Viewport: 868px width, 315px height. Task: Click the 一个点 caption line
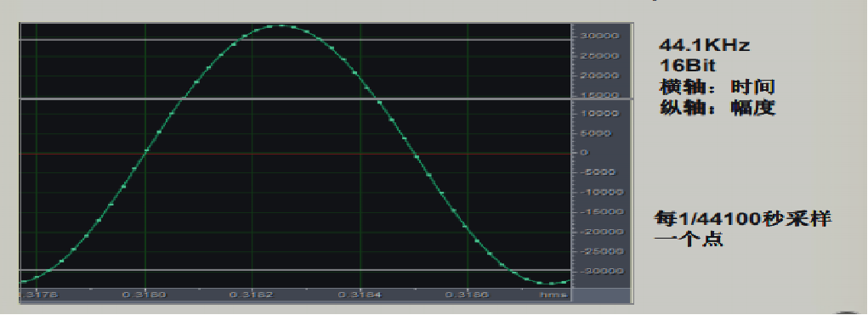point(689,239)
